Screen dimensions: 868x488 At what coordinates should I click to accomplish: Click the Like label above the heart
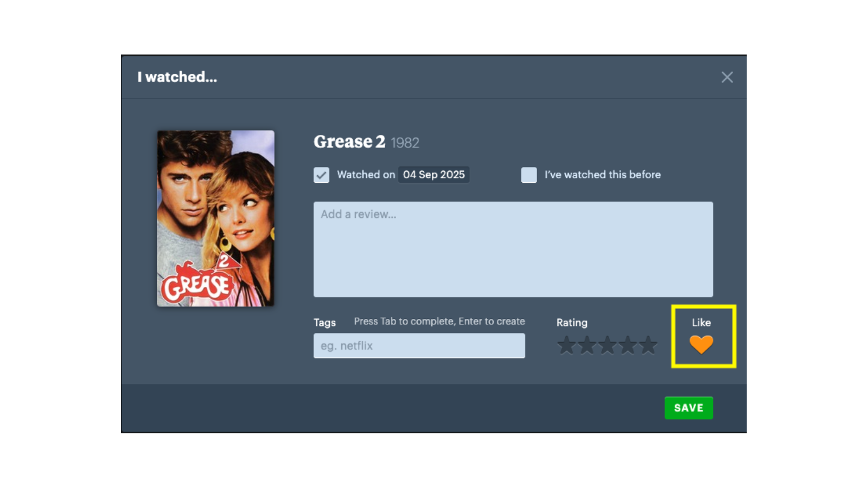(x=701, y=323)
